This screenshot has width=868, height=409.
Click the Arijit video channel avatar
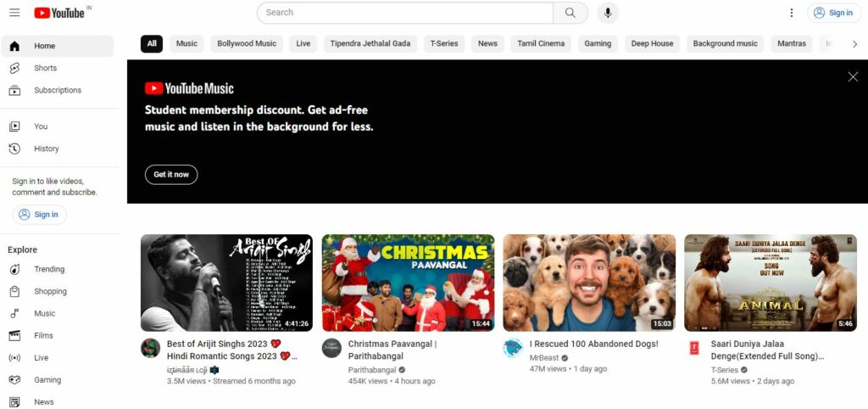pos(151,348)
